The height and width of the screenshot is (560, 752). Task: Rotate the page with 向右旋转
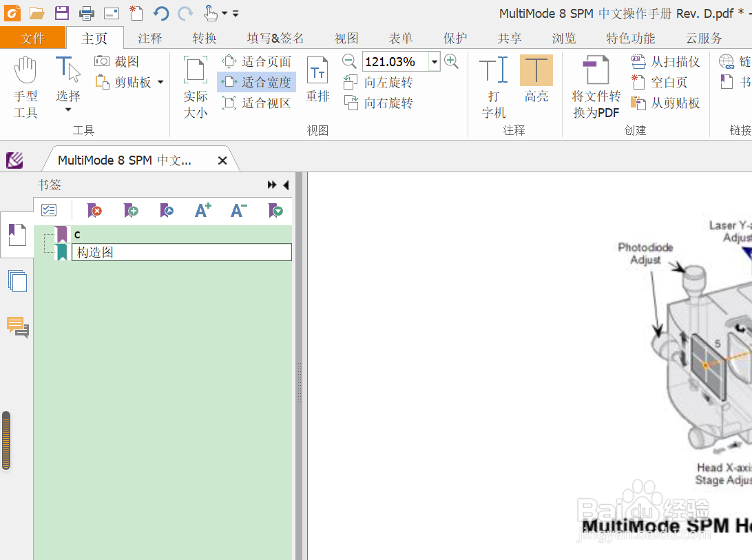point(378,103)
